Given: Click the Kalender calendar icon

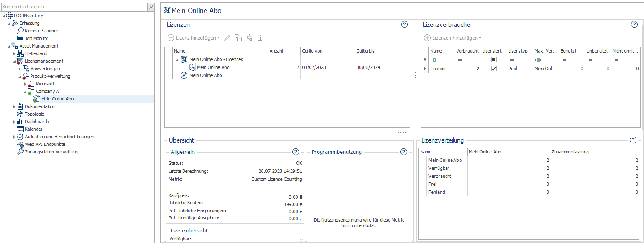Looking at the screenshot, I should (20, 129).
